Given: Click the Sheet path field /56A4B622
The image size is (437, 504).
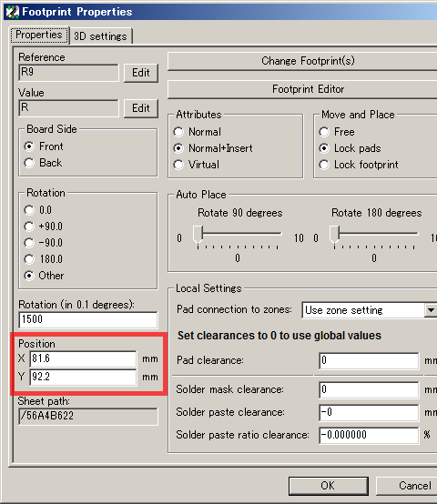Looking at the screenshot, I should 88,416.
